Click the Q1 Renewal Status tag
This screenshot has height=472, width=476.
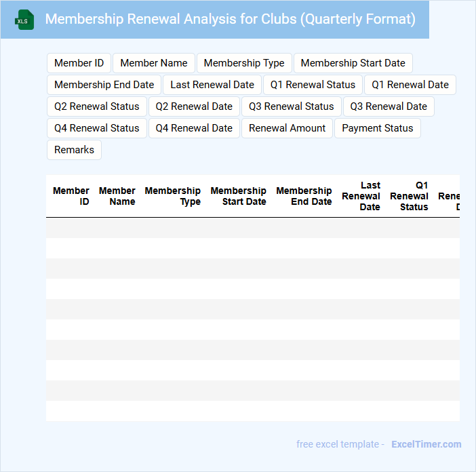point(313,85)
